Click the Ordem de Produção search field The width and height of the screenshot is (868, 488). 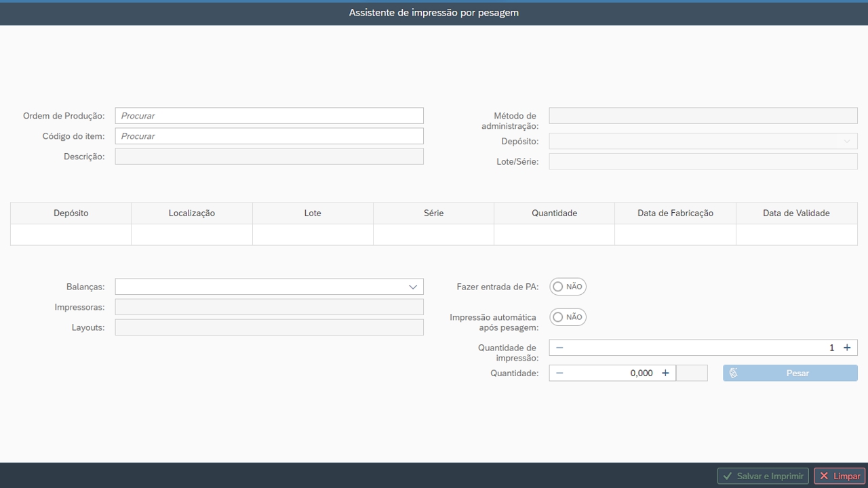coord(269,116)
